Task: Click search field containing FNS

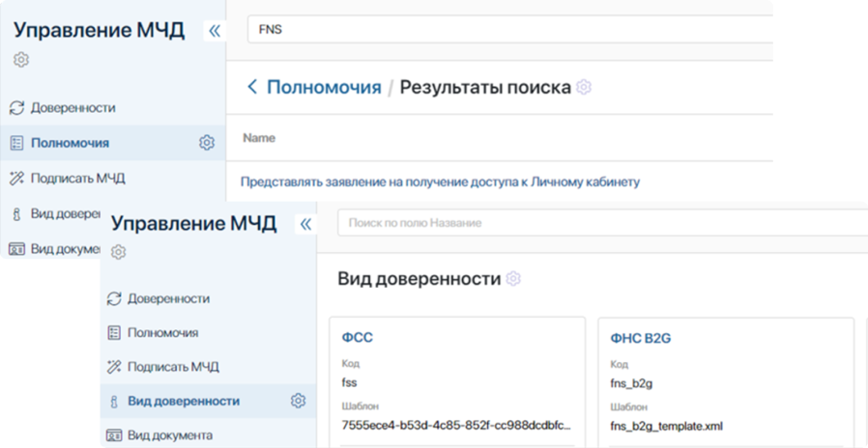Action: pyautogui.click(x=509, y=30)
